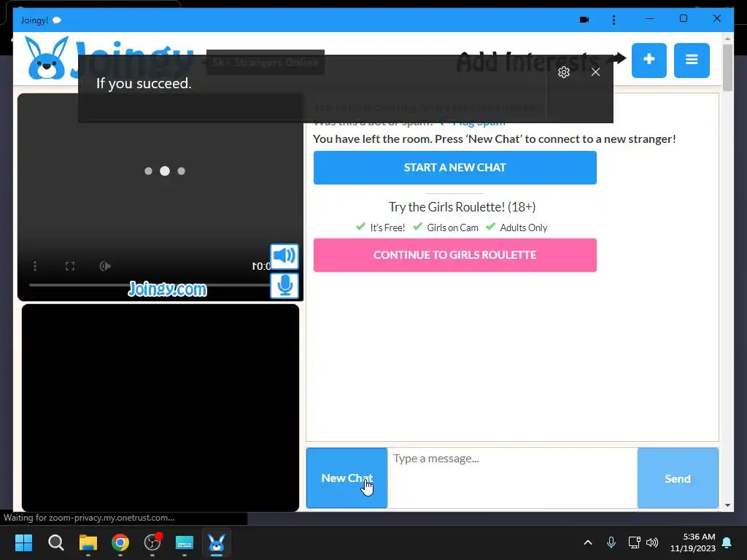Viewport: 747px width, 560px height.
Task: Open video player more options dots
Action: click(x=35, y=266)
